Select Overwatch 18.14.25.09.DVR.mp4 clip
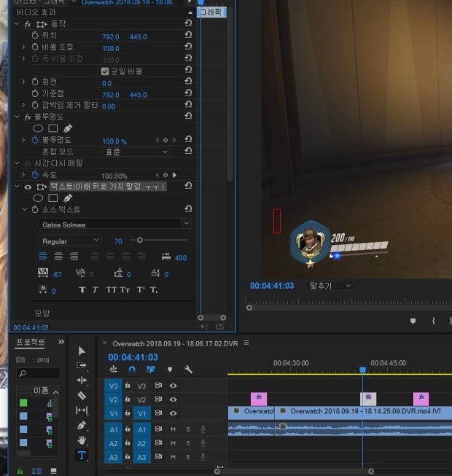 (x=363, y=413)
